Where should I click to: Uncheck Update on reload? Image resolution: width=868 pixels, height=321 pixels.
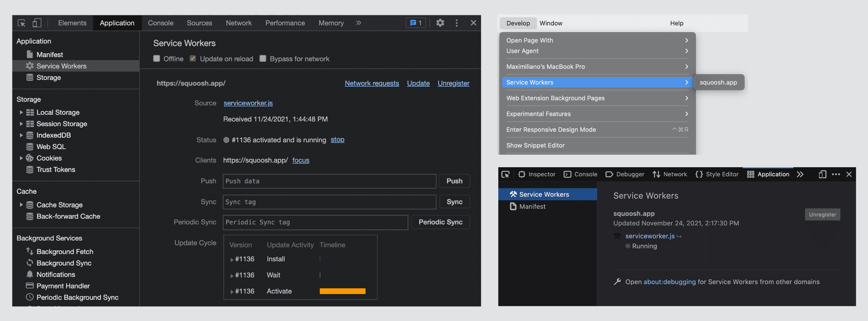(192, 58)
